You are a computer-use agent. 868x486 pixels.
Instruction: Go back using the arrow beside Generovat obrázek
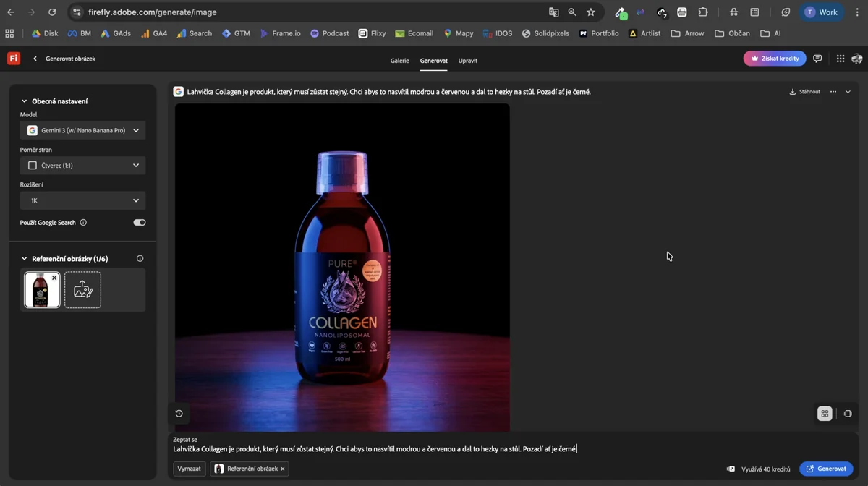tap(35, 59)
